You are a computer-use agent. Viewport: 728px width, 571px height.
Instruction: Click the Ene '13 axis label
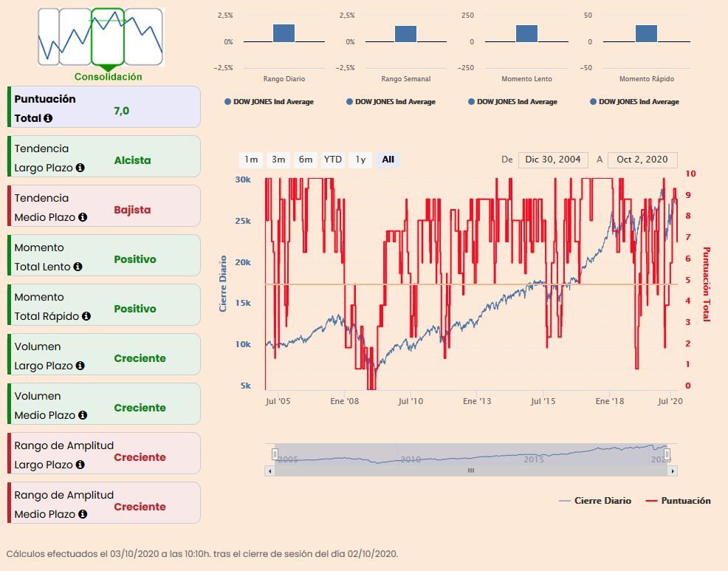coord(477,401)
